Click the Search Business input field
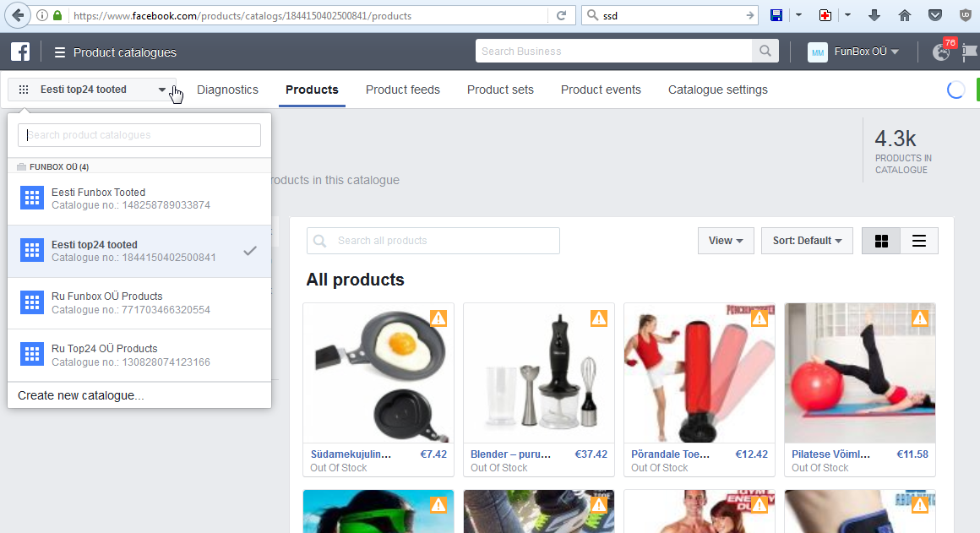The width and height of the screenshot is (980, 533). click(x=613, y=52)
